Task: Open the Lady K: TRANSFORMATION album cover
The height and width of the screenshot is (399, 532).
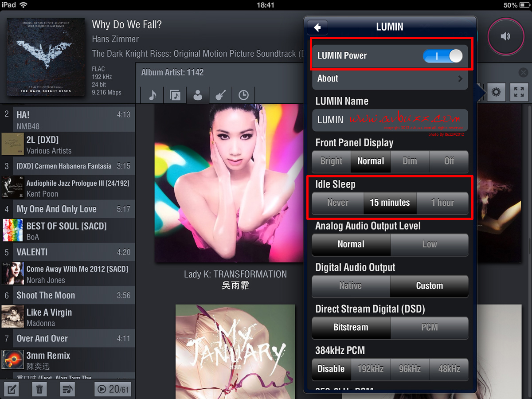Action: coord(229,183)
